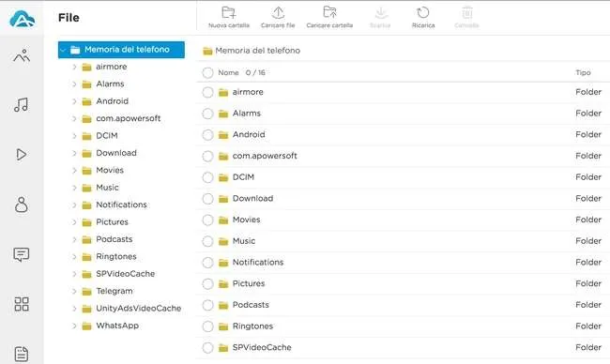Screen dimensions: 610x364
Task: Create a new folder with Nuova cartella
Action: [229, 18]
